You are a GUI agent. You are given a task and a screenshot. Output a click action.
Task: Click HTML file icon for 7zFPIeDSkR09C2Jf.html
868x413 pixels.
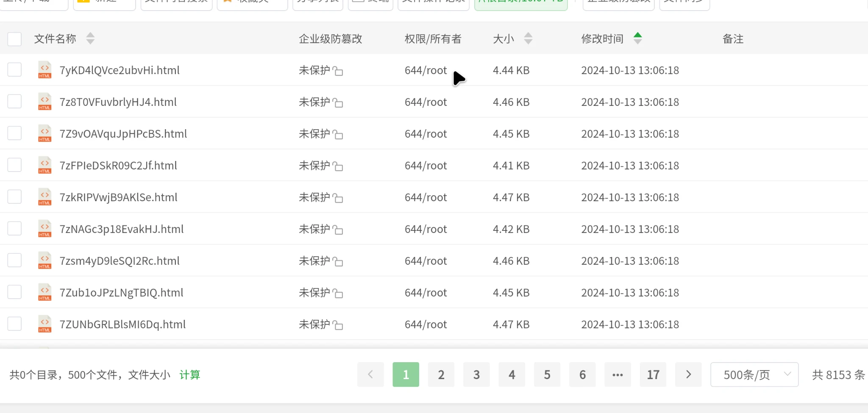click(x=45, y=165)
